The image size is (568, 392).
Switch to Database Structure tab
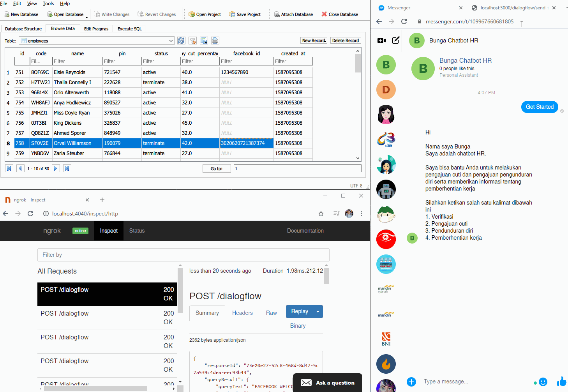click(x=23, y=29)
